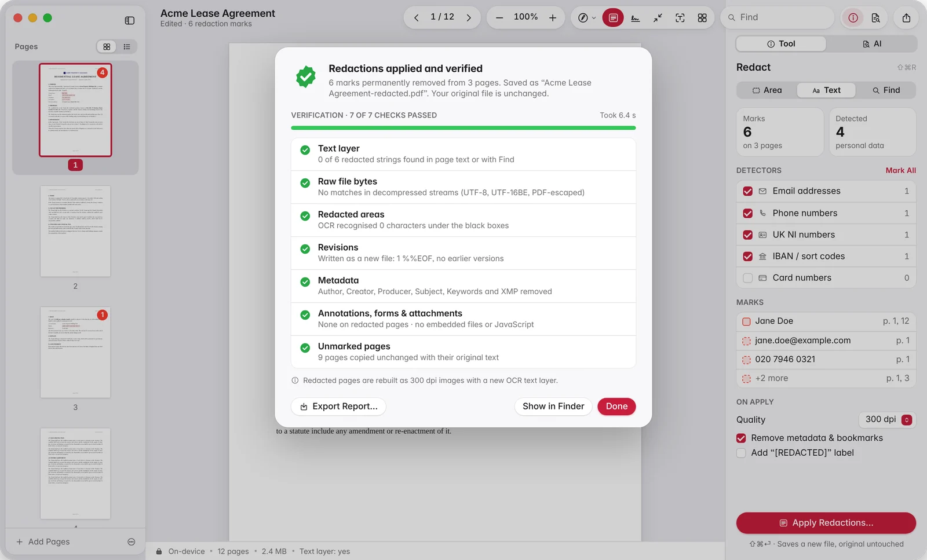This screenshot has height=560, width=927.
Task: Click Add Pages button
Action: 43,541
